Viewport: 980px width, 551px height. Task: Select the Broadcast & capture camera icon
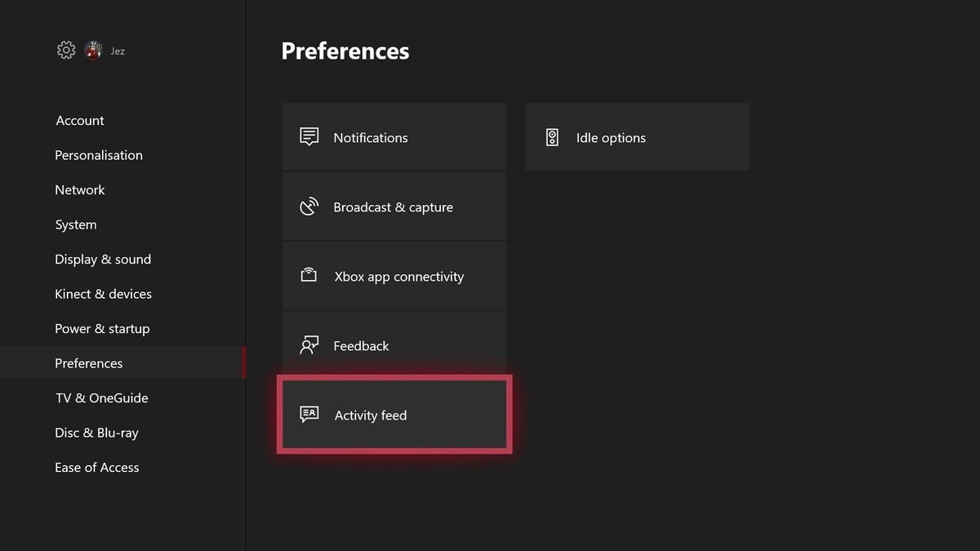pyautogui.click(x=308, y=206)
